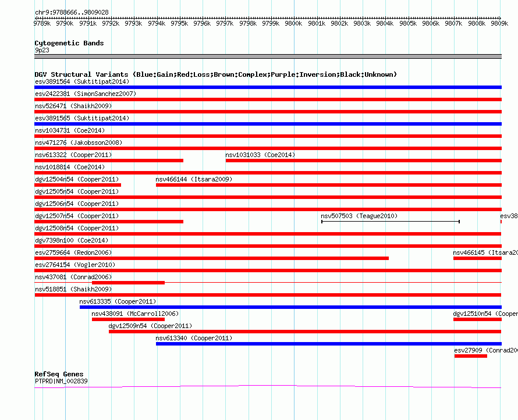
Task: Click the nsv437081 (Conrad2006) label
Action: point(73,277)
